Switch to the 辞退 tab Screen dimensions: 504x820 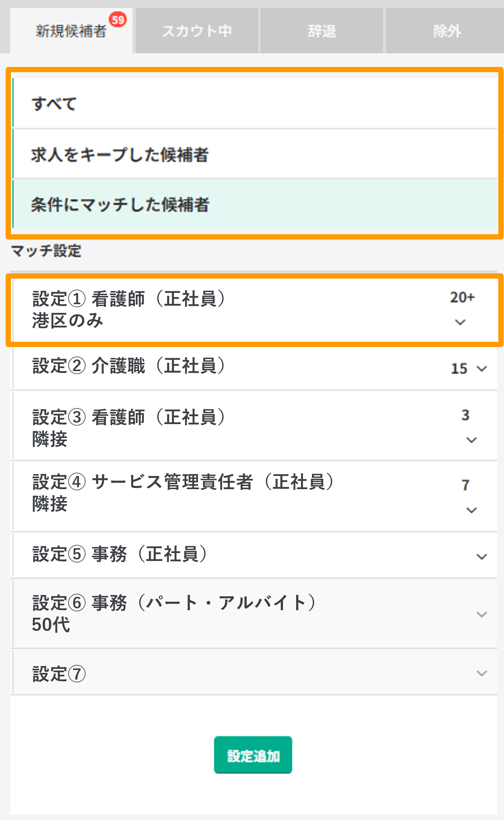tap(321, 32)
